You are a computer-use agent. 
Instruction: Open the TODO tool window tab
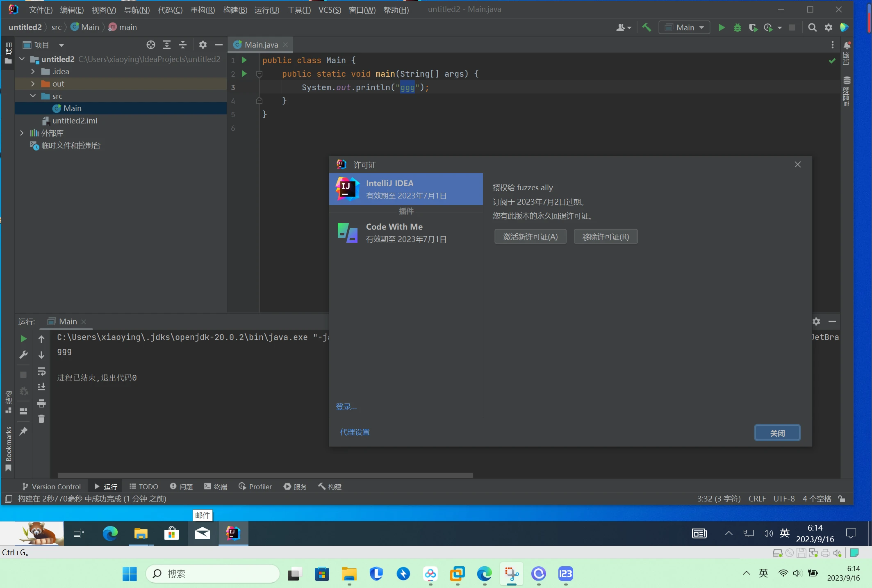click(x=144, y=486)
